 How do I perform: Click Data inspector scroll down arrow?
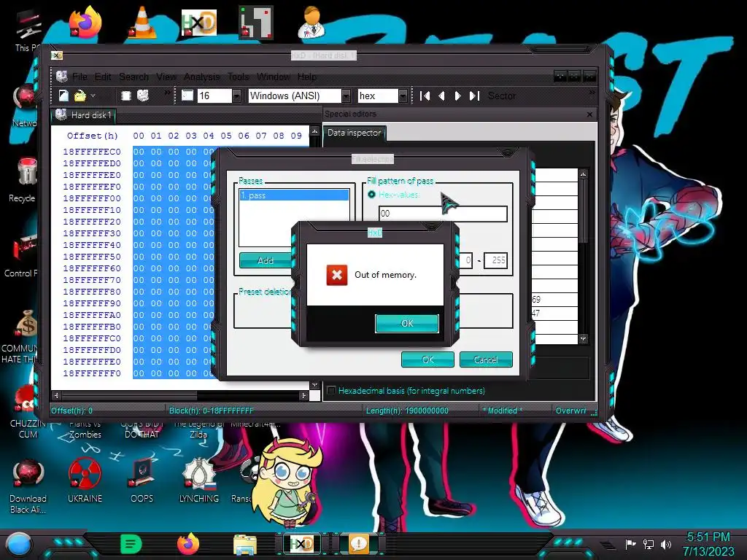(x=583, y=338)
